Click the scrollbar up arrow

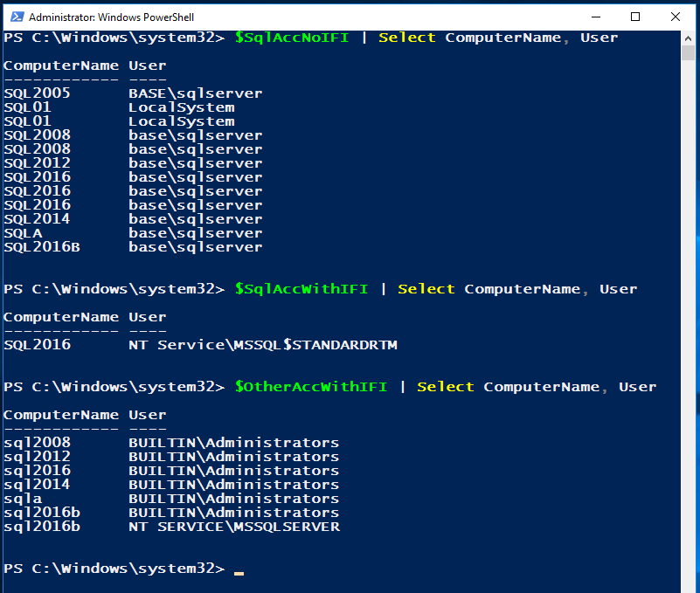(688, 38)
